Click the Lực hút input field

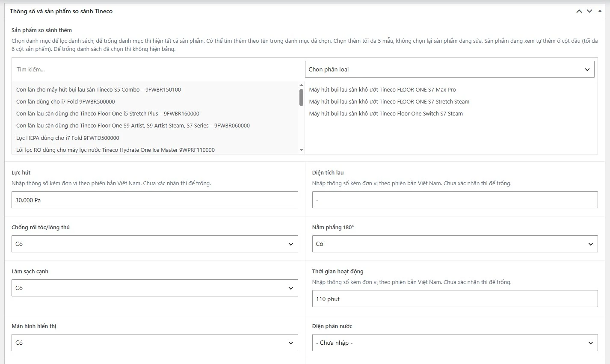coord(155,200)
